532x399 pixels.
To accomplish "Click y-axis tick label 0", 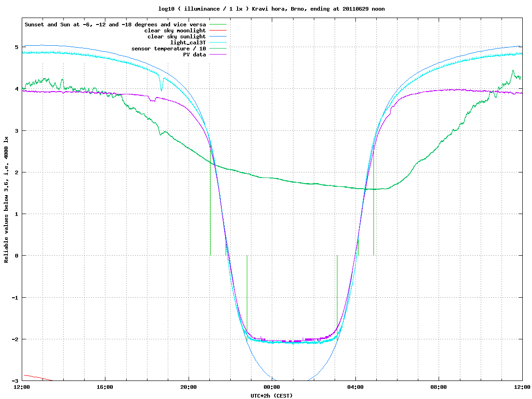I will pos(16,256).
